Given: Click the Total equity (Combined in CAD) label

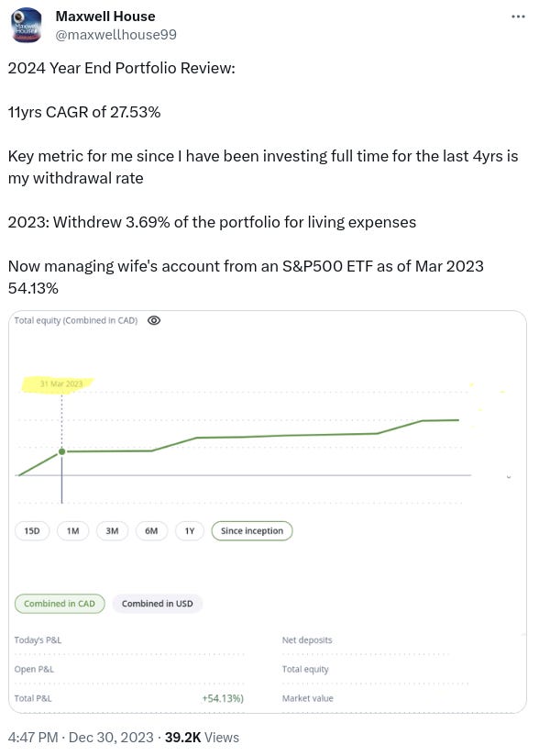Looking at the screenshot, I should tap(75, 320).
